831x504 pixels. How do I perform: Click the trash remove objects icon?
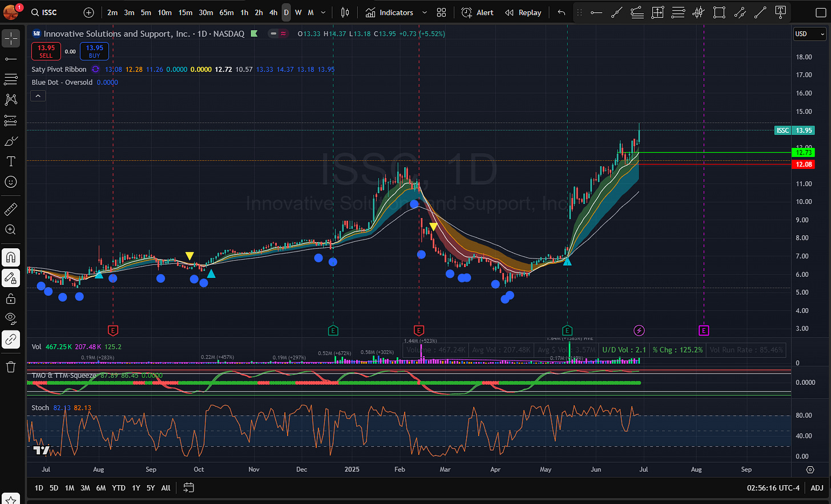tap(11, 367)
